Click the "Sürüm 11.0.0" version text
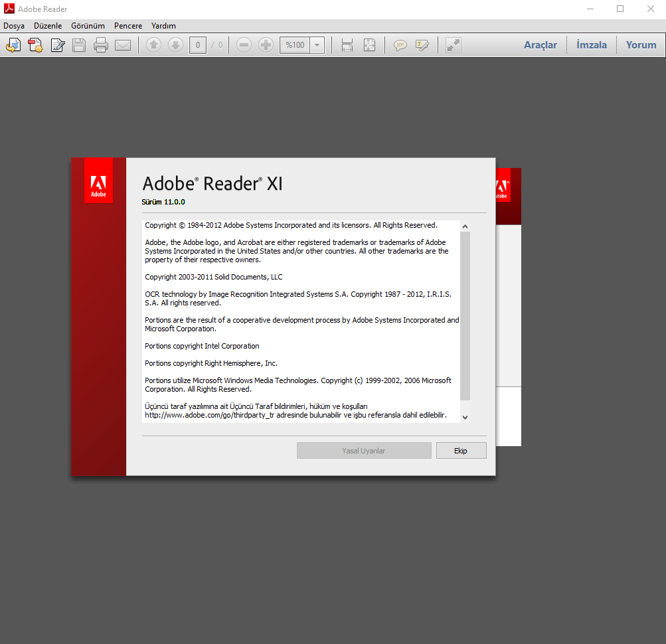 163,202
